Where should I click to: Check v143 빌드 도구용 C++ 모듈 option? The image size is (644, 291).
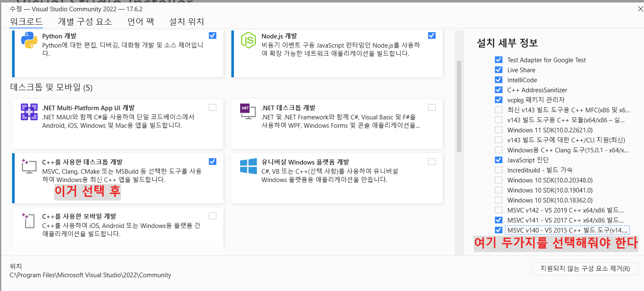click(x=498, y=120)
